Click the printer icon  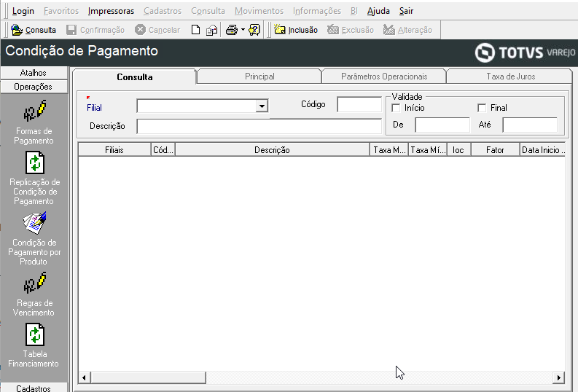pos(232,30)
